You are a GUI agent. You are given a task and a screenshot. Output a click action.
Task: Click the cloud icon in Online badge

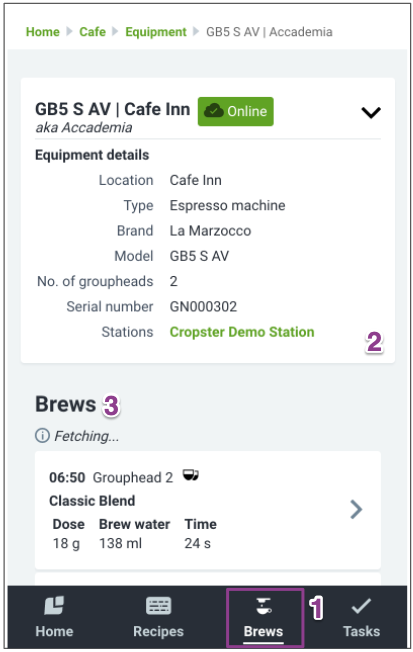point(214,111)
